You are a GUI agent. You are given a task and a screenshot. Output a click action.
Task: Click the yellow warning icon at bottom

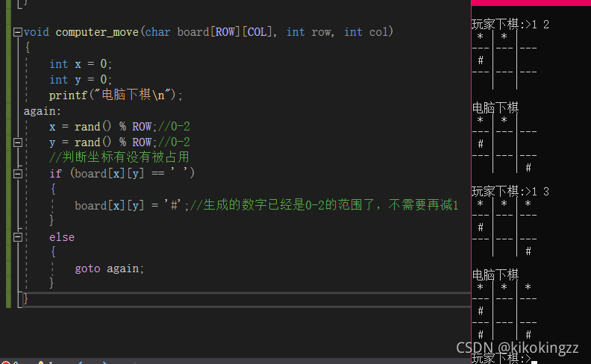(40, 362)
